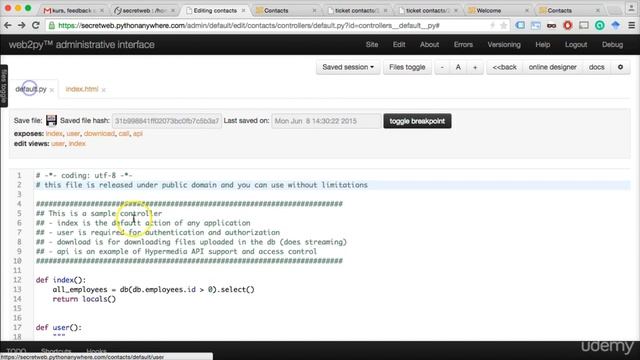Viewport: 640px width, 360px height.
Task: Open exposed 'index' action link
Action: [x=54, y=133]
